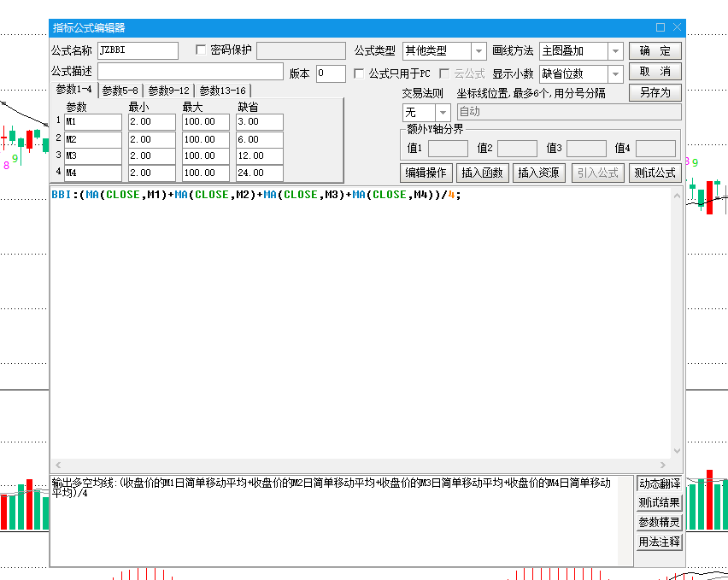Click 值2 input field
The width and height of the screenshot is (728, 580).
click(517, 149)
